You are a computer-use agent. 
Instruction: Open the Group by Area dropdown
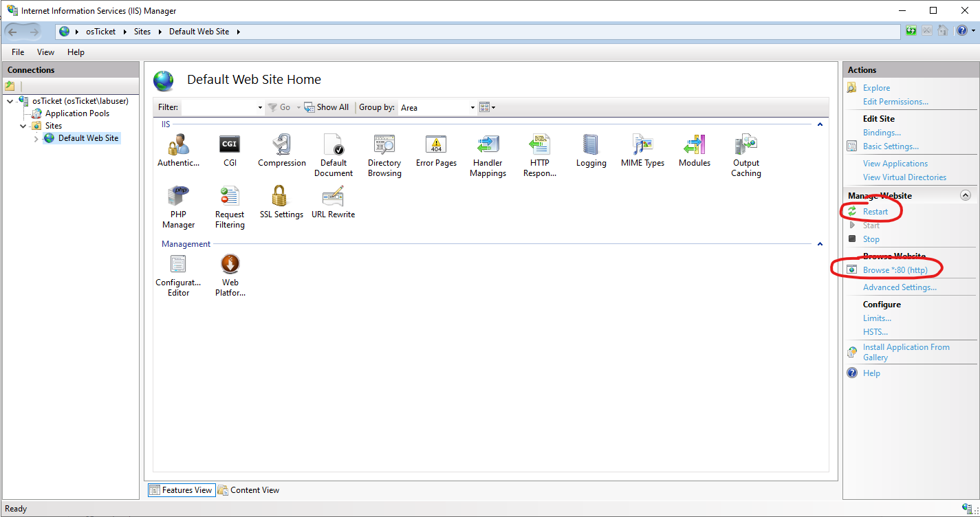[437, 107]
